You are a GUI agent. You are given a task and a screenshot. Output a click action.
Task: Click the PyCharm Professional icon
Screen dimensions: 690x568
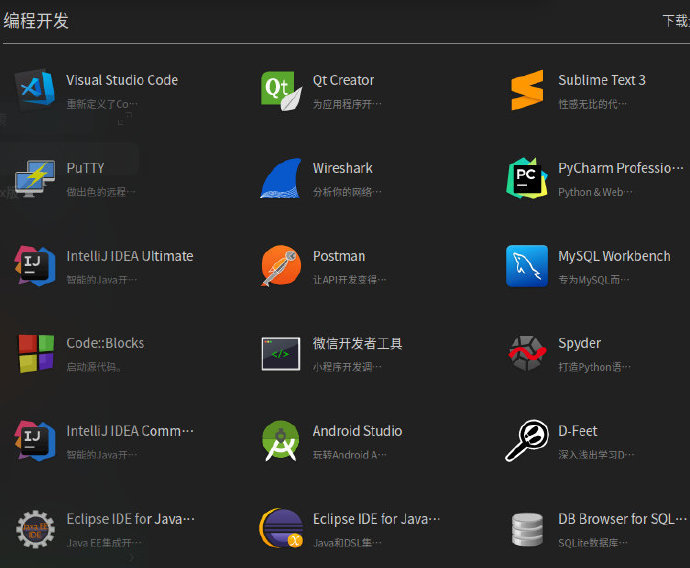coord(527,178)
